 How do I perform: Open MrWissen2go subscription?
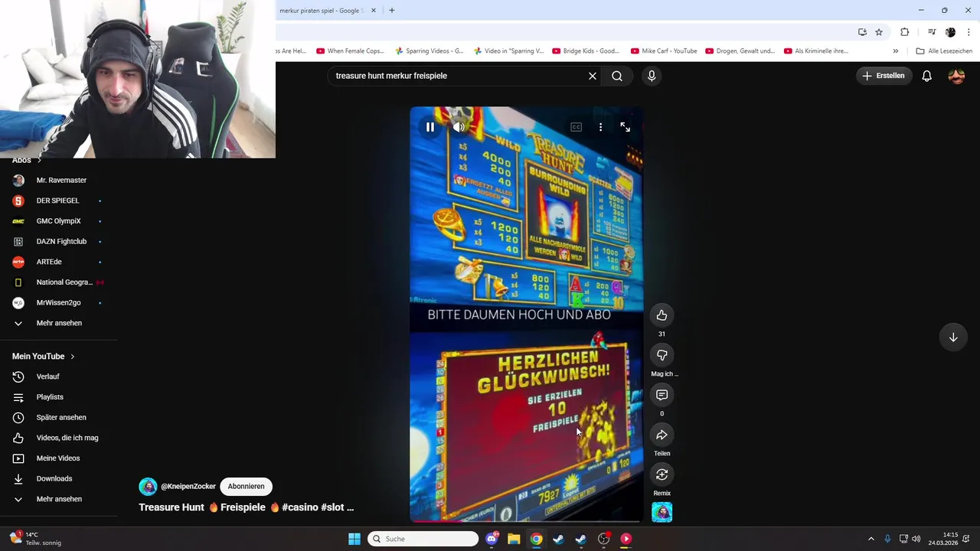pos(58,302)
